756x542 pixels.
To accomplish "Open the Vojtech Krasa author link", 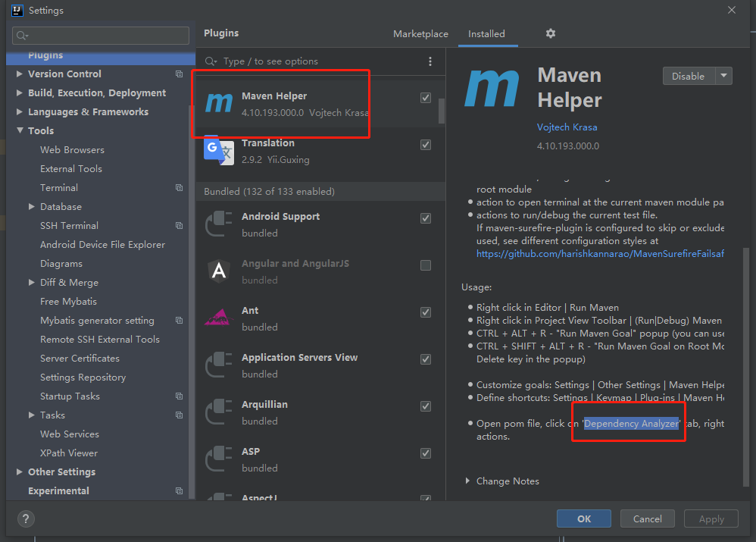I will coord(567,127).
